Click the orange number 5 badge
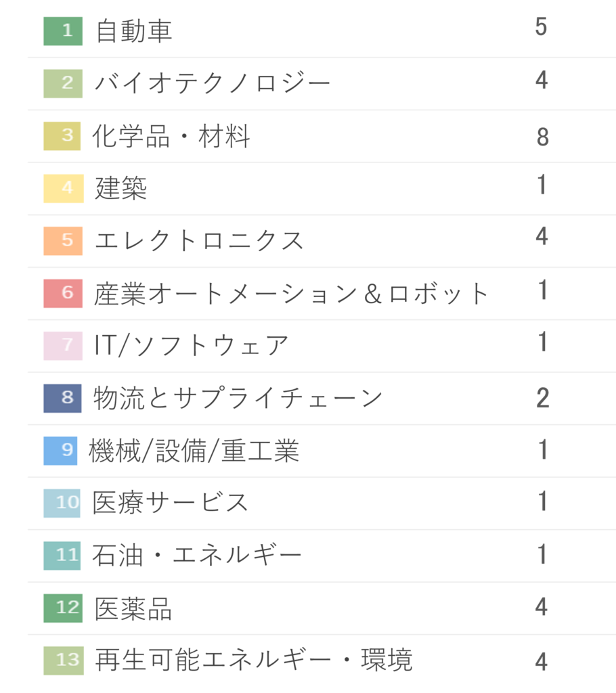This screenshot has height=693, width=616. click(63, 241)
